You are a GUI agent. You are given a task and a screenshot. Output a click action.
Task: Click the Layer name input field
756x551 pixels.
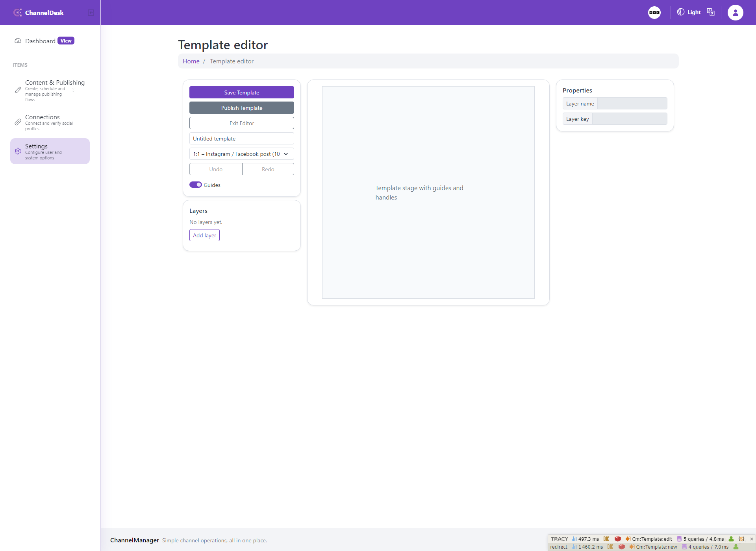pos(632,103)
